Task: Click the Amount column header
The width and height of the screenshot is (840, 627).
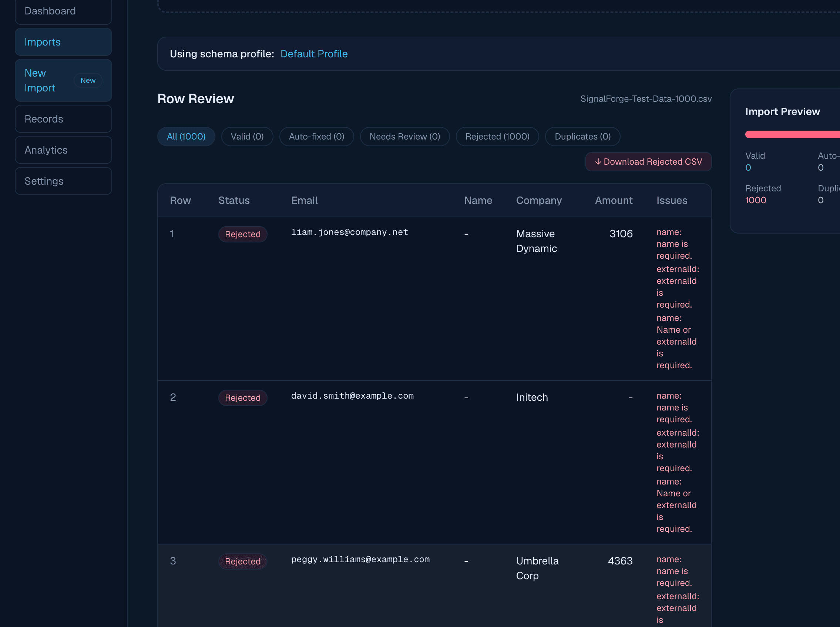Action: (x=614, y=201)
